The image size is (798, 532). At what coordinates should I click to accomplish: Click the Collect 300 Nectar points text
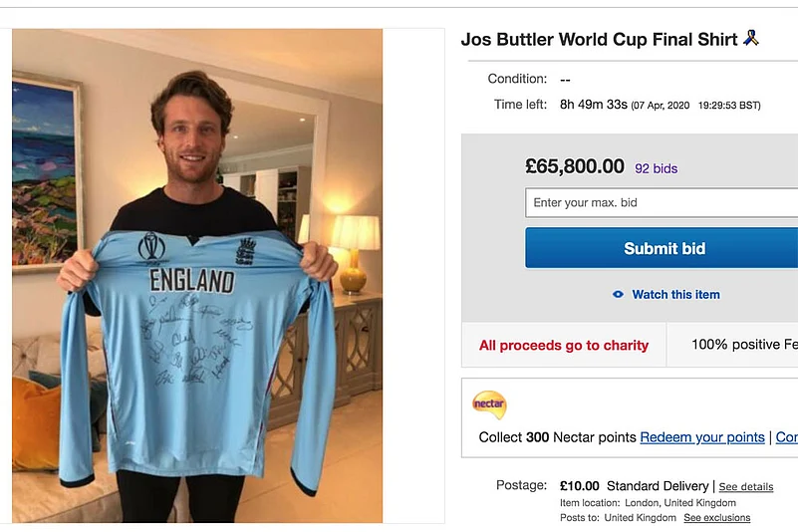point(557,437)
